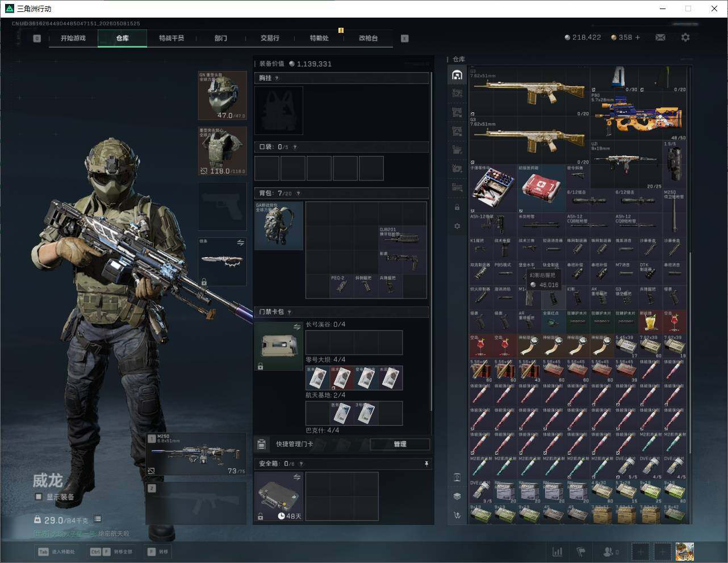Click the 进入特勤处 Tab hint button
Viewport: 728px width, 563px height.
coord(56,552)
